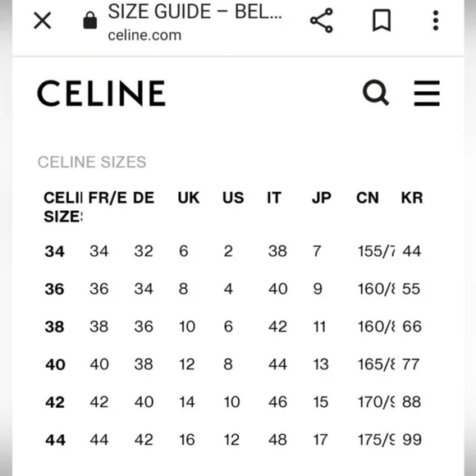The width and height of the screenshot is (476, 476).
Task: Tap the UK column header
Action: pos(189,198)
